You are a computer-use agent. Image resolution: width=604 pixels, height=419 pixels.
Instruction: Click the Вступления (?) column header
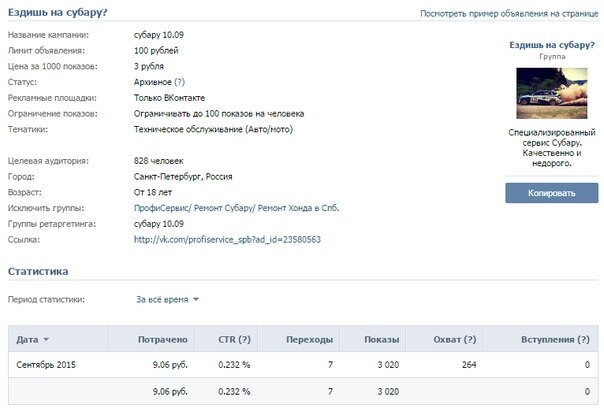point(555,339)
